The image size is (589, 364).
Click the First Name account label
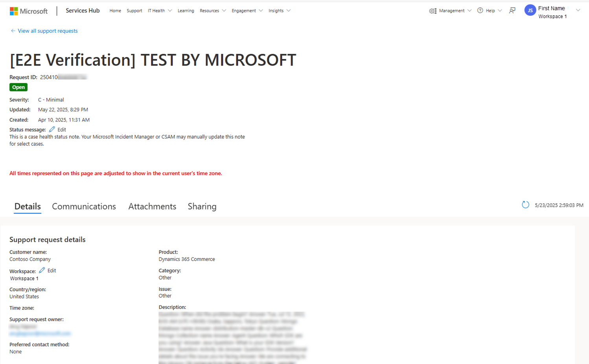click(551, 8)
